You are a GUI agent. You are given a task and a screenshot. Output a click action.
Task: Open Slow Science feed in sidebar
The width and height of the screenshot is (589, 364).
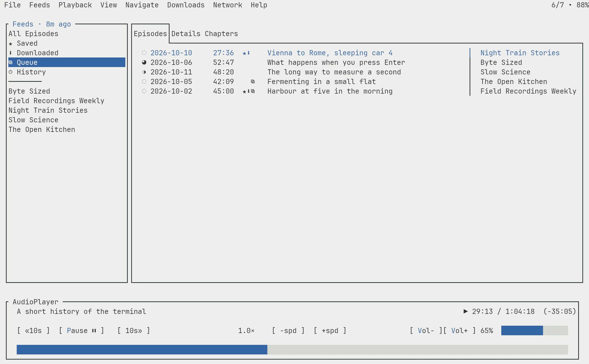33,120
